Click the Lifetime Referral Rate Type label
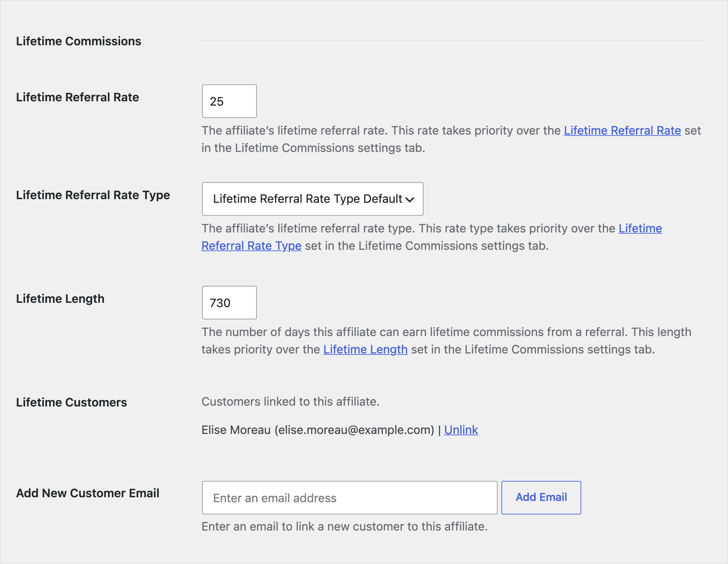The image size is (728, 564). click(93, 195)
